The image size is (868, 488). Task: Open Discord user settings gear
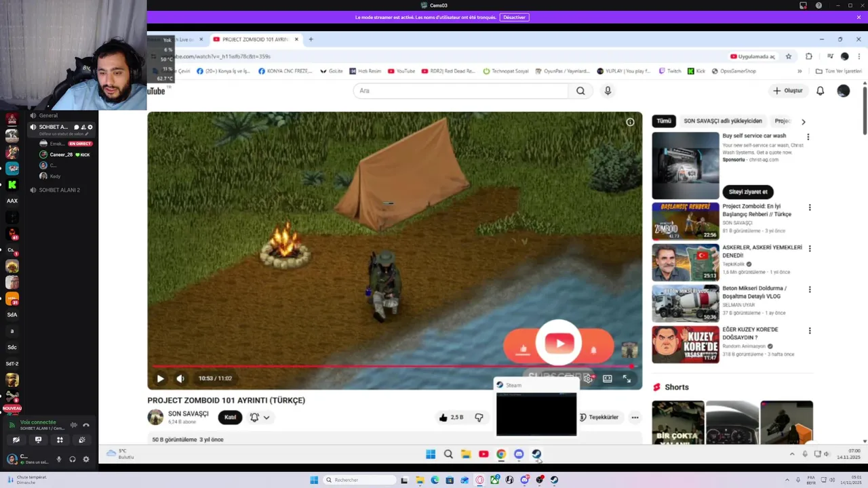86,460
